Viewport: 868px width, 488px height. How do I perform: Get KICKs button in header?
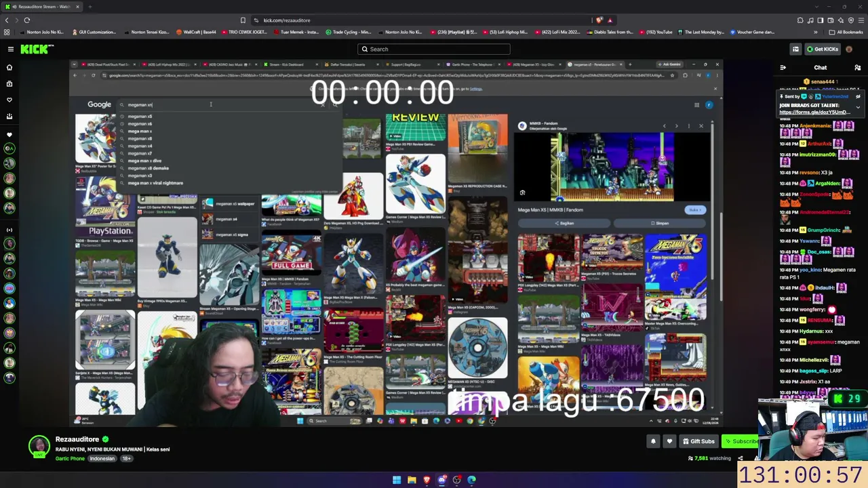tap(821, 49)
